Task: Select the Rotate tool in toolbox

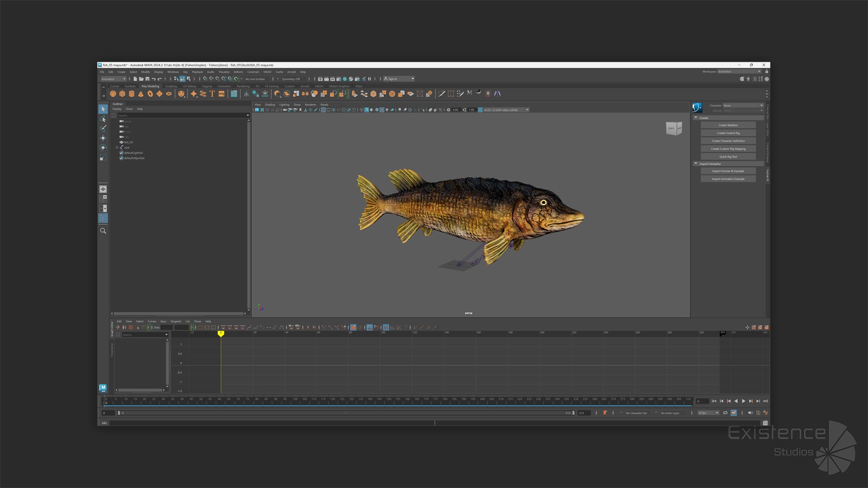Action: coord(103,147)
